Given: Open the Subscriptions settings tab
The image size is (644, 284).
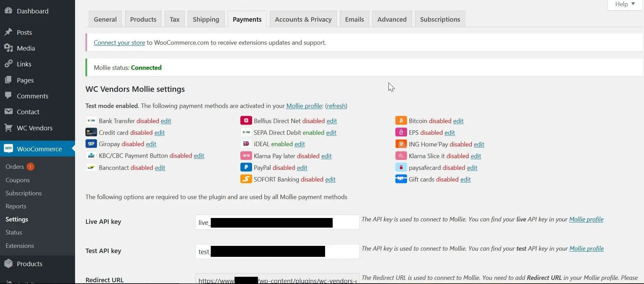Looking at the screenshot, I should point(440,19).
